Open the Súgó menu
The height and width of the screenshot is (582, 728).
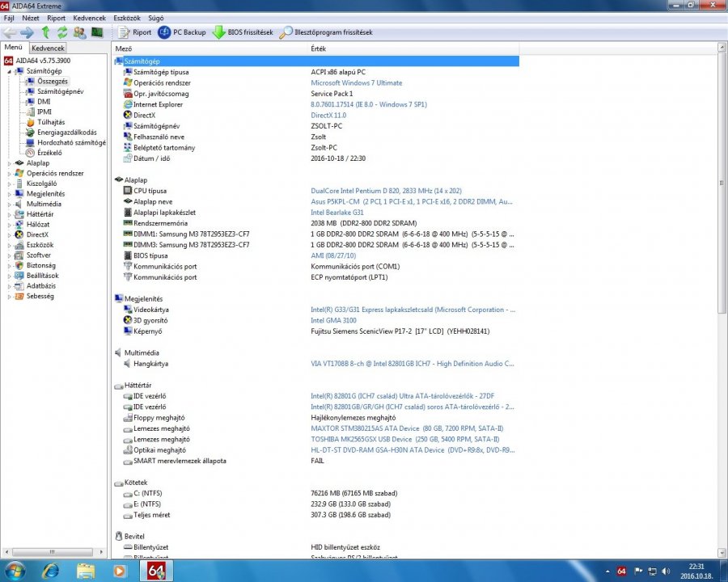(156, 18)
